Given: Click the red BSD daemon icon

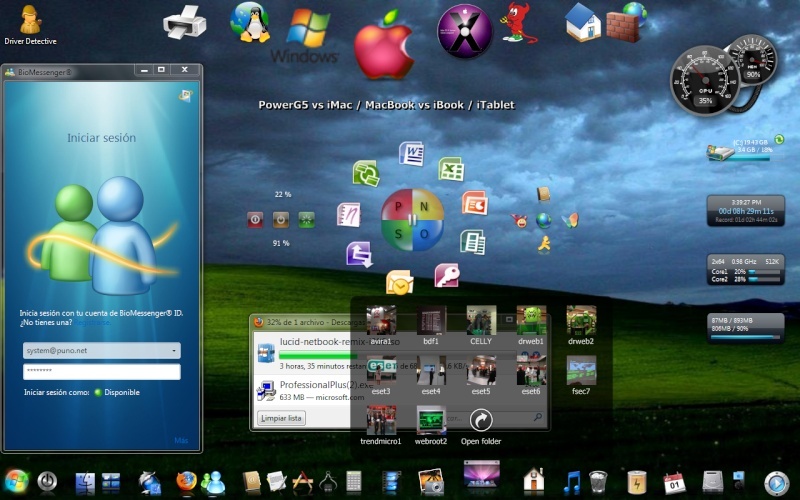Looking at the screenshot, I should [519, 22].
